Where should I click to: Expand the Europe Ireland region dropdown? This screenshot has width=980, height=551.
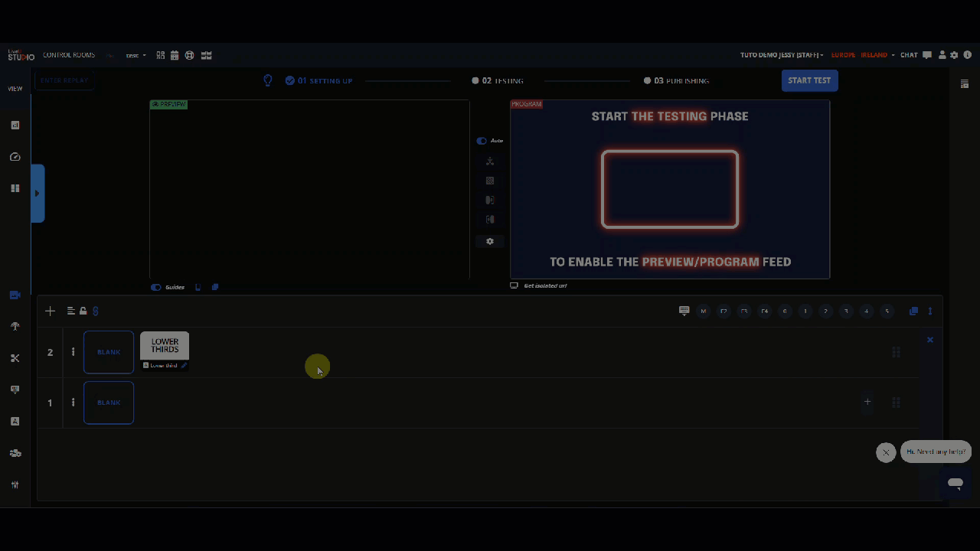(862, 55)
